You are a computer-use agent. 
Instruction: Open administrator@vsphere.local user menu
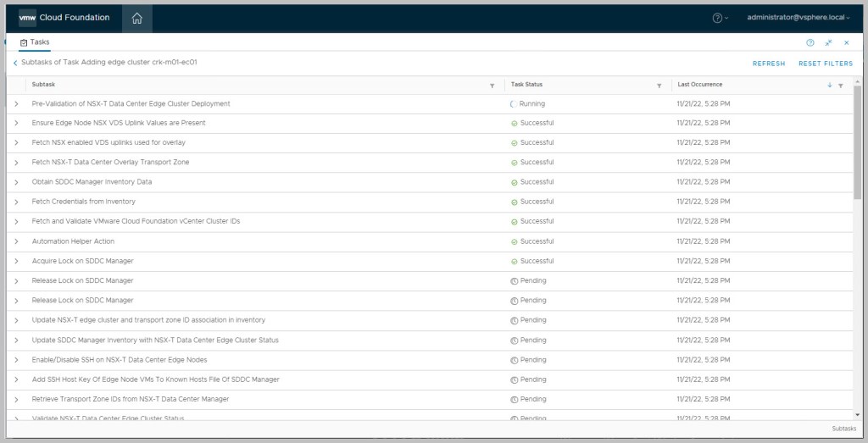pos(798,18)
